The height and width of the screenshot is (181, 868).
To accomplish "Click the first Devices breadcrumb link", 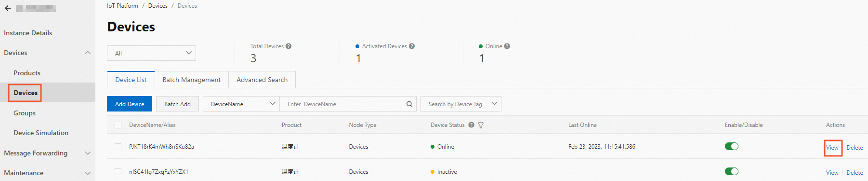I will (x=158, y=6).
